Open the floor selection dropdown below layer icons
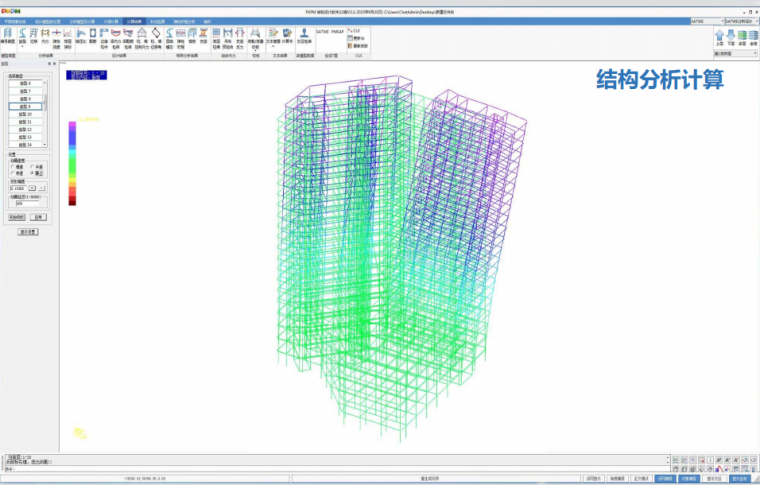760x485 pixels. coord(735,53)
